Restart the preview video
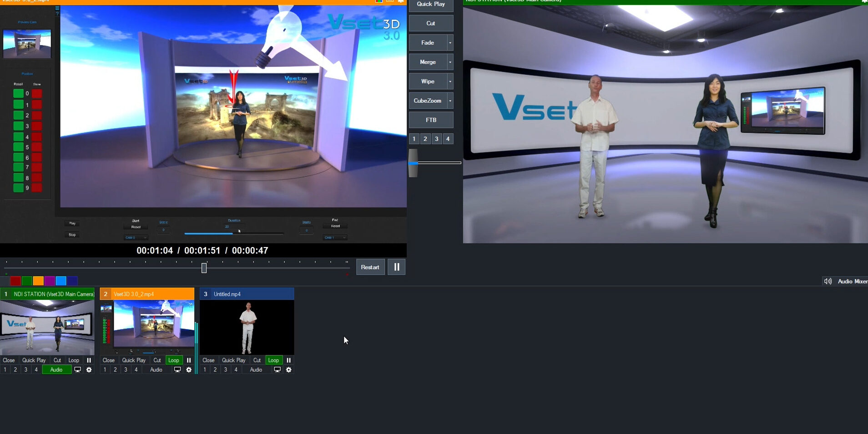The width and height of the screenshot is (868, 434). tap(370, 267)
